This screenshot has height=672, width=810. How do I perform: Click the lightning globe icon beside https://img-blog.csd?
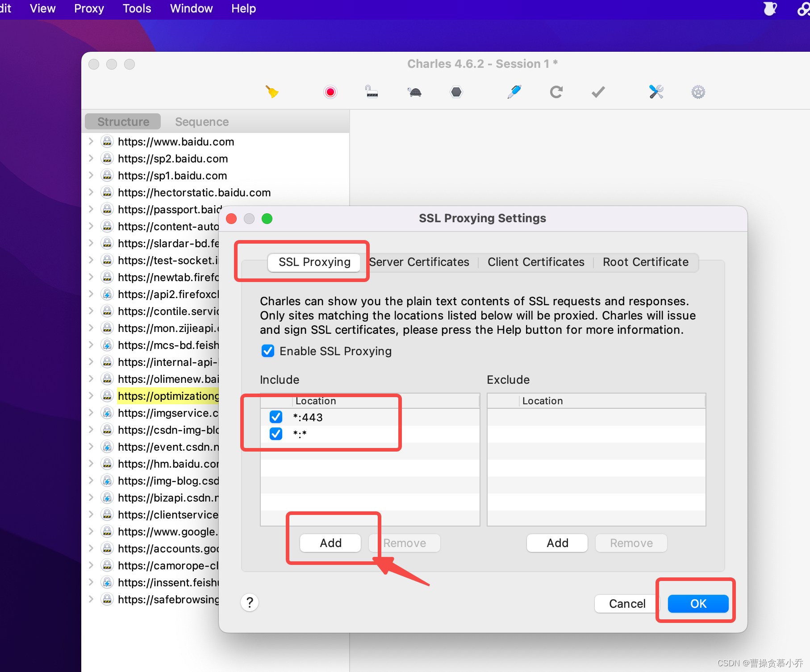pos(107,481)
